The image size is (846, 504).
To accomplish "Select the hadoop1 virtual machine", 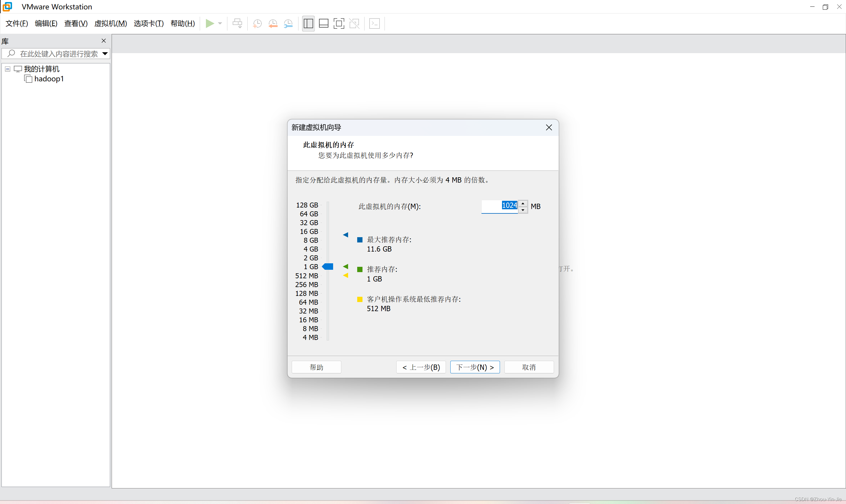I will (48, 79).
